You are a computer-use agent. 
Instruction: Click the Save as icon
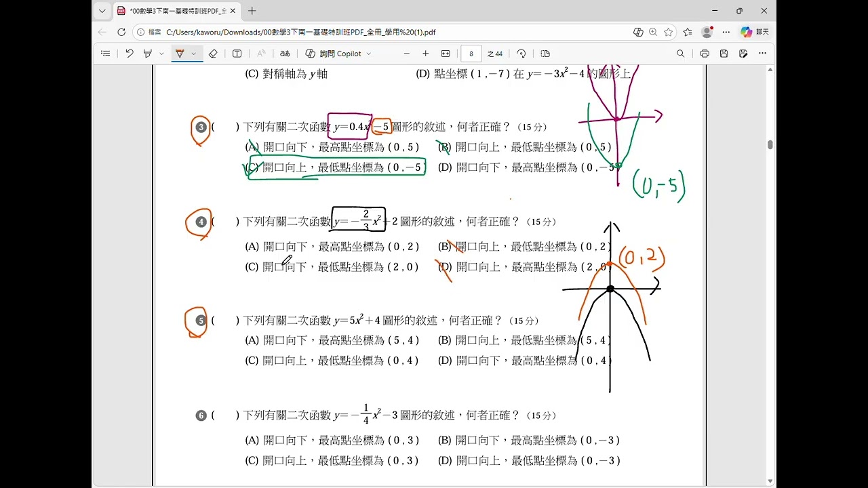[743, 54]
